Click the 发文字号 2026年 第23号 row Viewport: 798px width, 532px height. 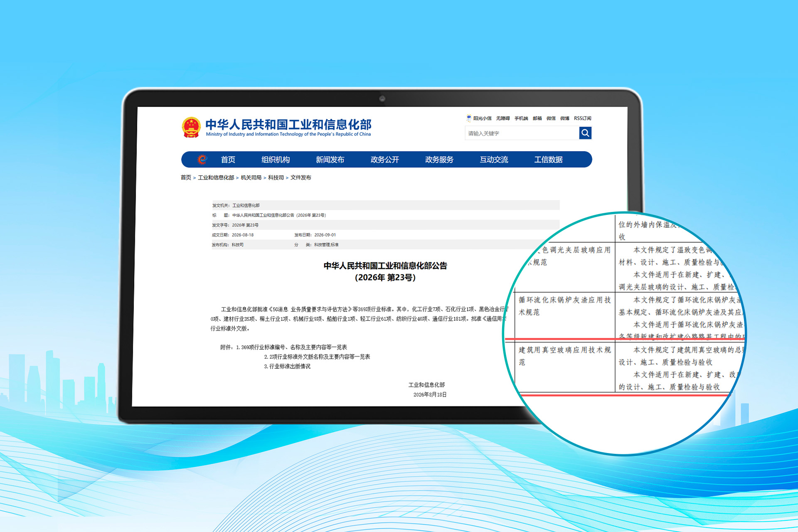[386, 225]
